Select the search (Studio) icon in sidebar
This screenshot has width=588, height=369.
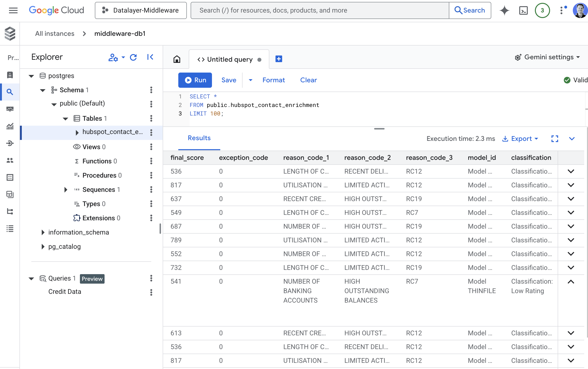10,92
